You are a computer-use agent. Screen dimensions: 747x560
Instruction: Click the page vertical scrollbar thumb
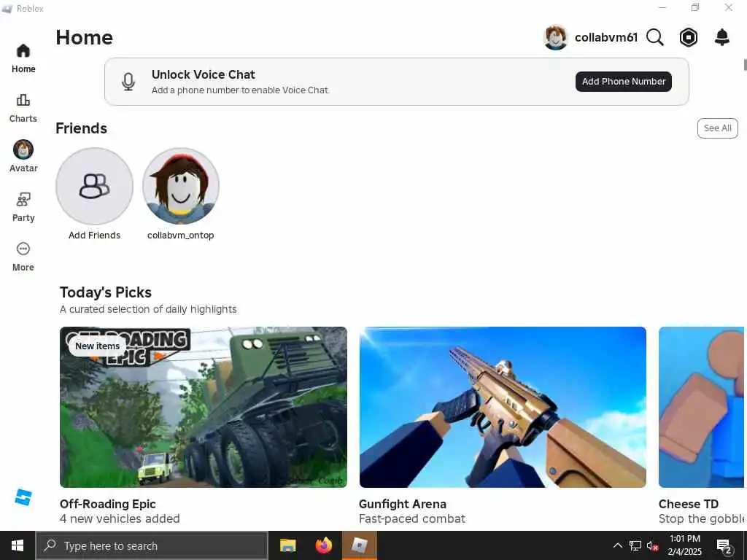click(x=745, y=65)
